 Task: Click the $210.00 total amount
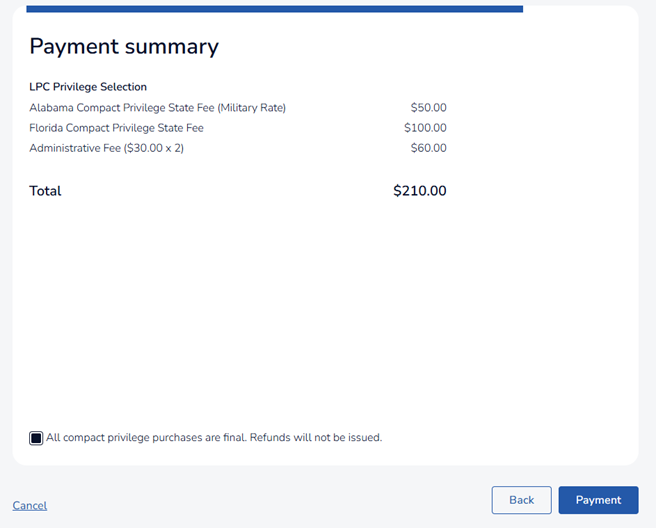[420, 191]
